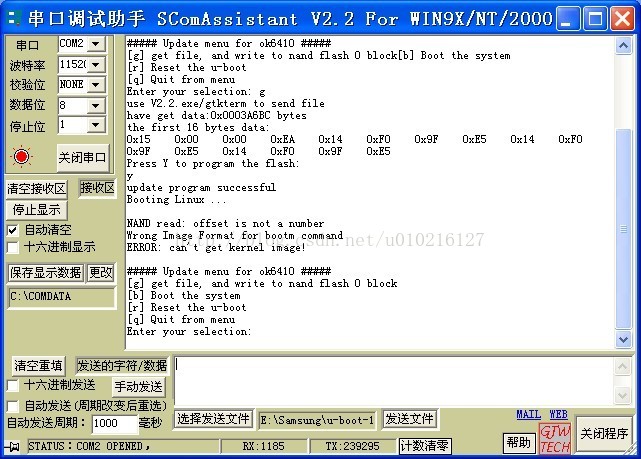The image size is (641, 459).
Task: Enable the 十六进制显示 checkbox
Action: [x=13, y=247]
